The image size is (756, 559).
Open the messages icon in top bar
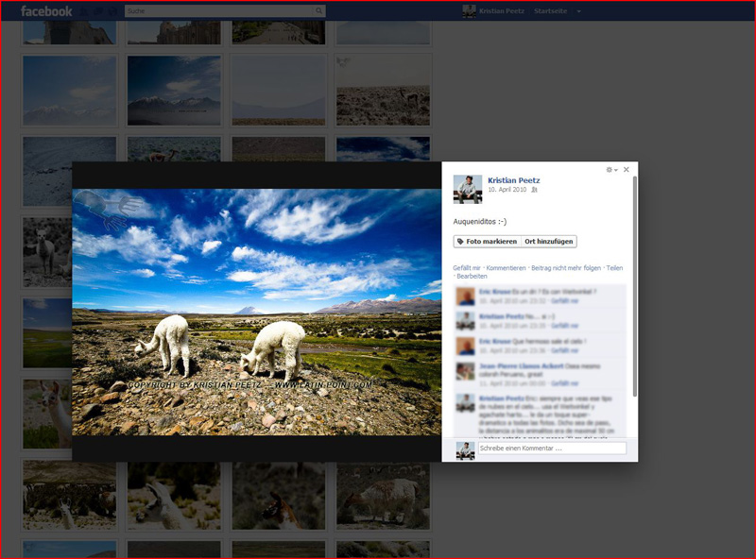point(98,11)
